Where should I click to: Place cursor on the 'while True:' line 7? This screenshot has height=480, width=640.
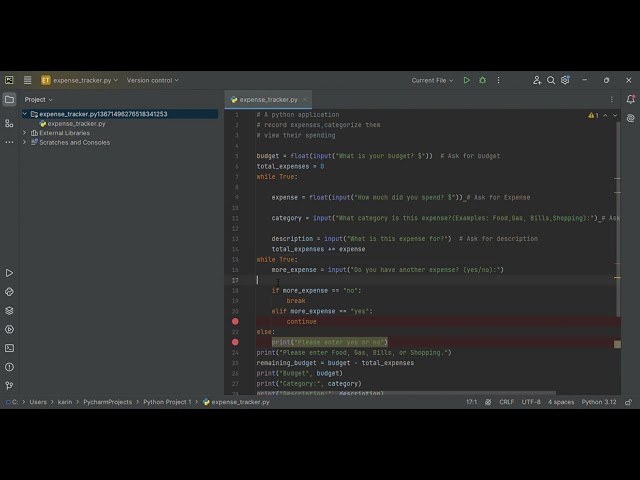[x=277, y=177]
